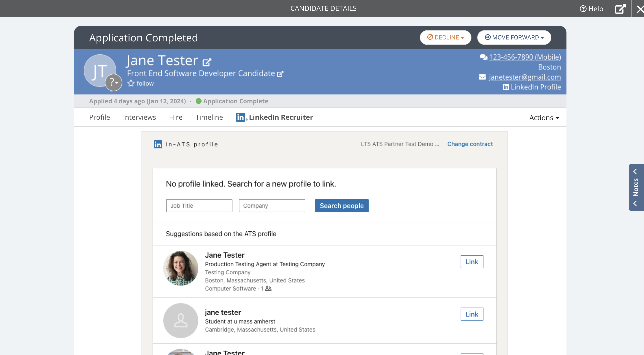Click the placeholder avatar for jane tester student

point(181,320)
